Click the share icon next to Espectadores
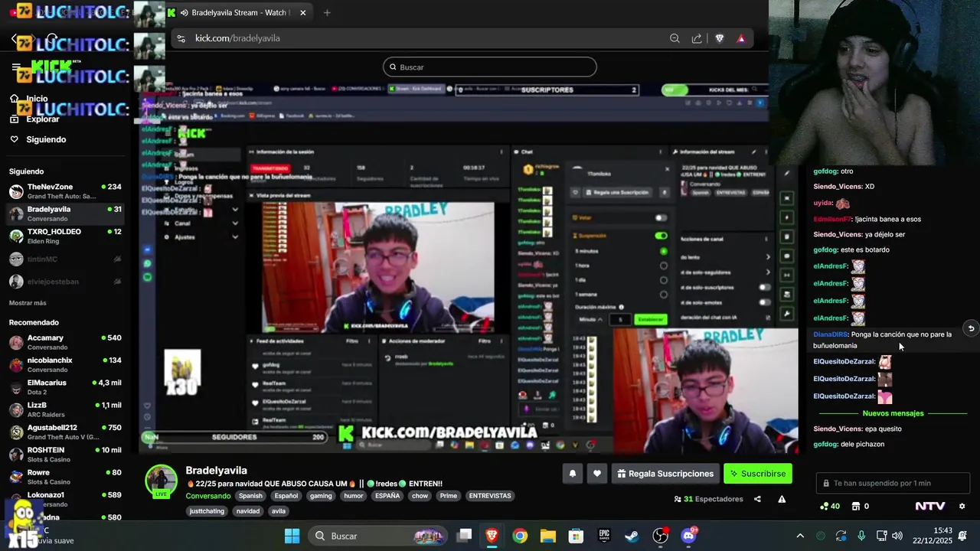 [757, 499]
